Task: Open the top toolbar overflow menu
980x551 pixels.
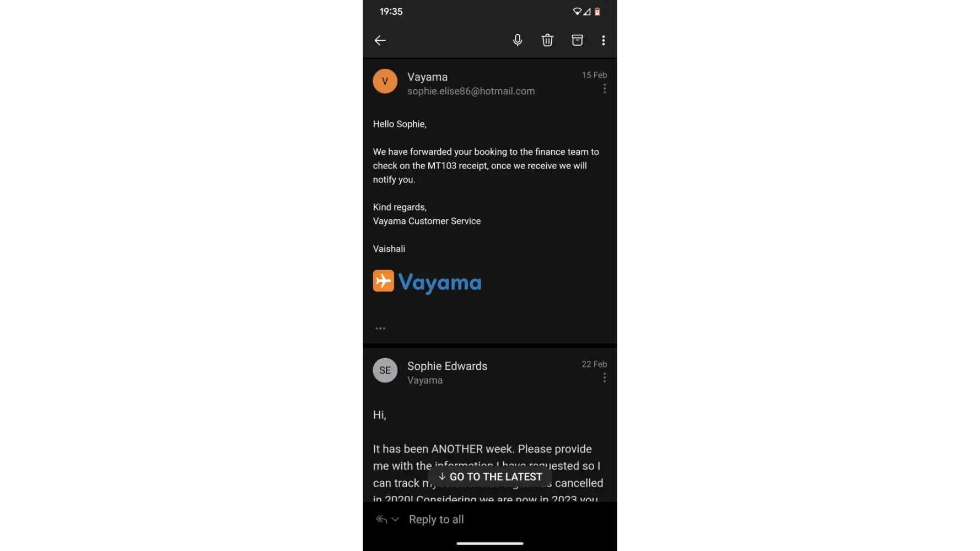Action: pos(604,40)
